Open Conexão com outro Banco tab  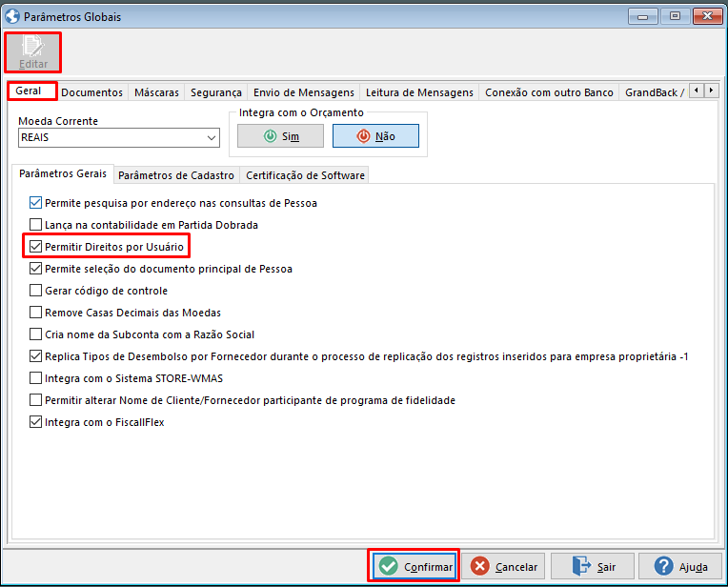coord(549,92)
